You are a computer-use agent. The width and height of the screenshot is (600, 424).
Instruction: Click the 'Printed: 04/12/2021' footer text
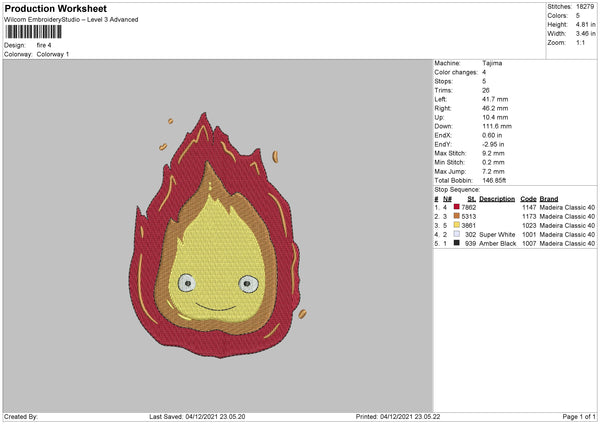click(x=398, y=416)
